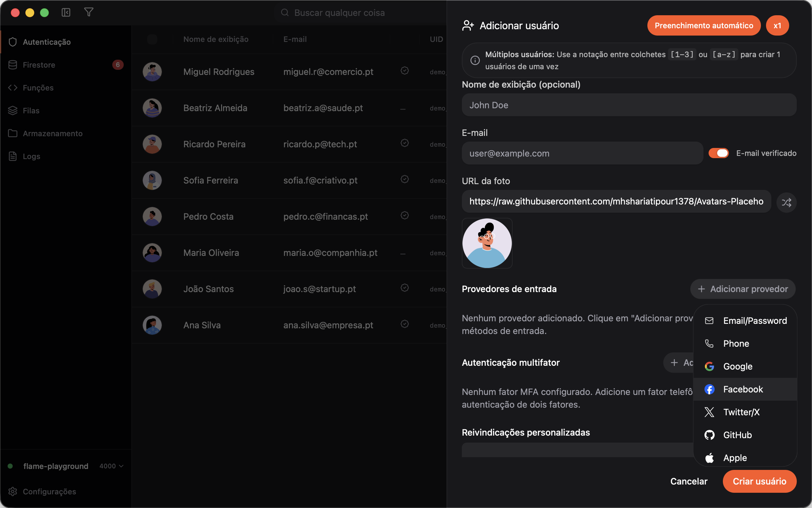Open Funções code icon in sidebar
Screen dimensions: 812x508
[13, 88]
